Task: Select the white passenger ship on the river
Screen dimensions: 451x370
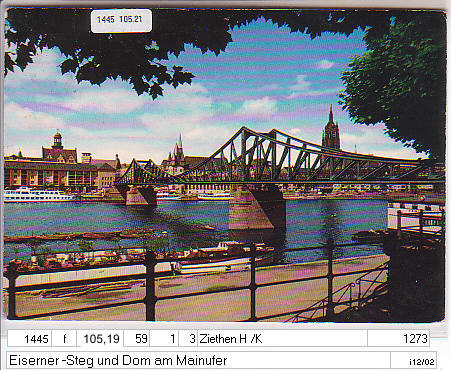Action: coord(38,195)
